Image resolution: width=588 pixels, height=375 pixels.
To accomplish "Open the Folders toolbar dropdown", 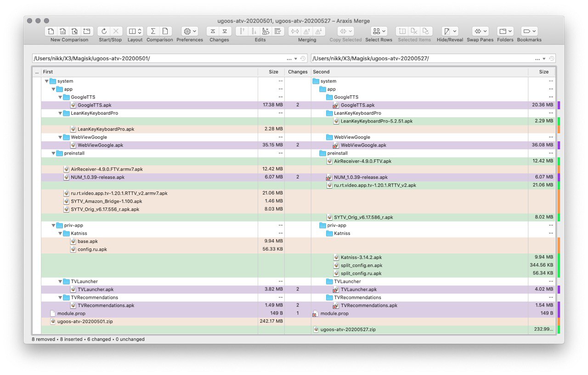I will [x=505, y=31].
